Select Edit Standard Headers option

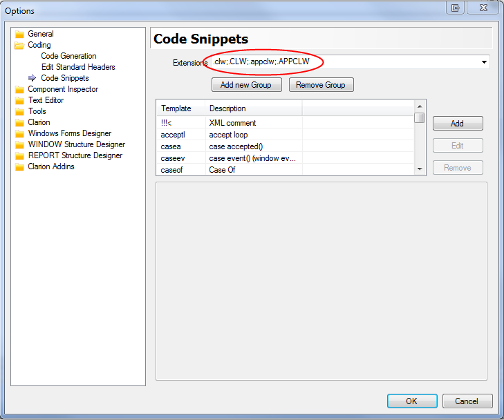77,67
